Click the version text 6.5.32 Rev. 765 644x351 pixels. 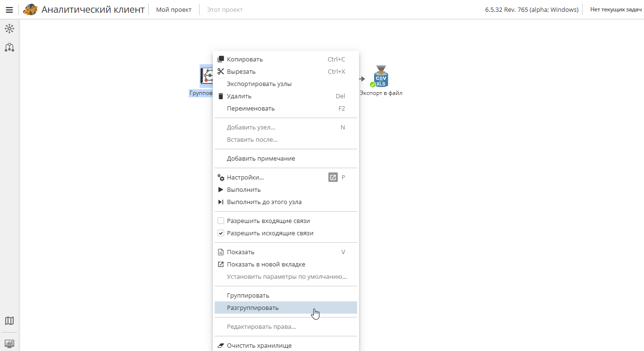[x=532, y=9]
